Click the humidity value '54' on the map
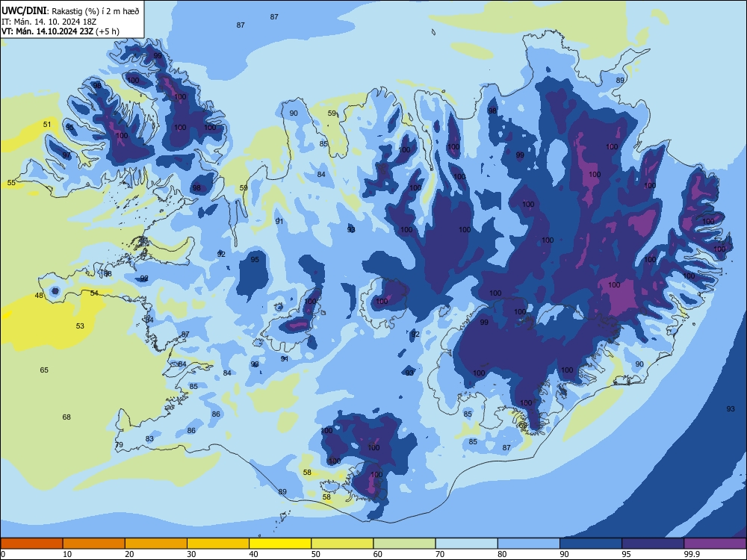The height and width of the screenshot is (560, 747). [94, 293]
